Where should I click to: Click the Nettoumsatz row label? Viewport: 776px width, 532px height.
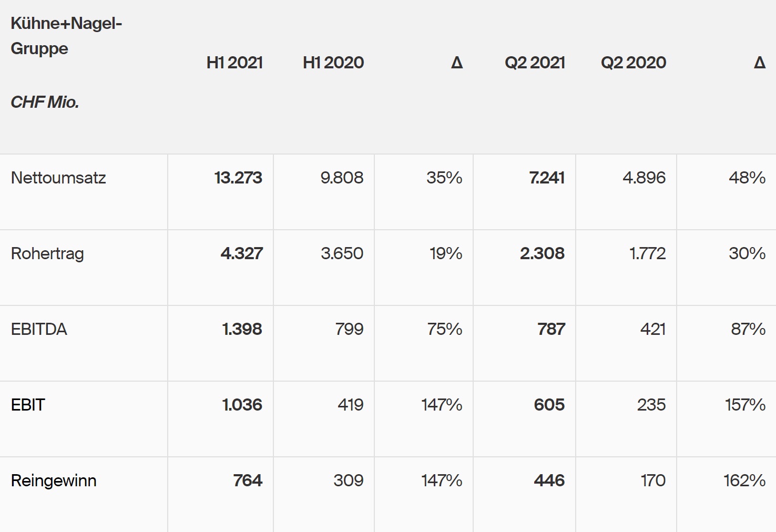tap(58, 178)
